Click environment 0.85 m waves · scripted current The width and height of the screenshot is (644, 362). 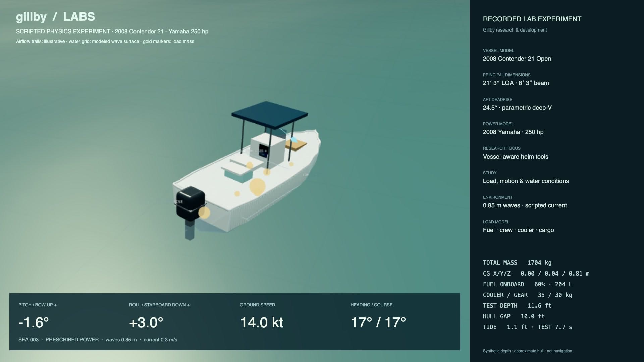(x=525, y=205)
